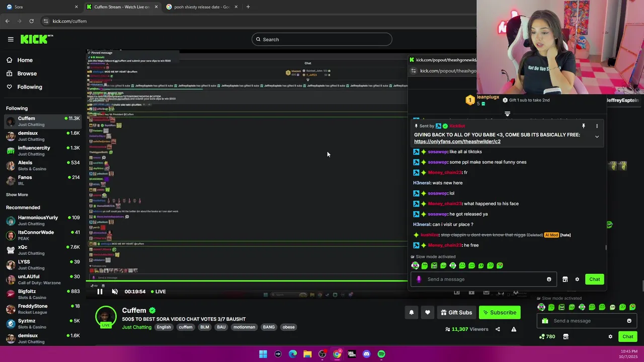Screen dimensions: 644x362
Task: Report stream via the warning triangle icon
Action: (x=514, y=329)
